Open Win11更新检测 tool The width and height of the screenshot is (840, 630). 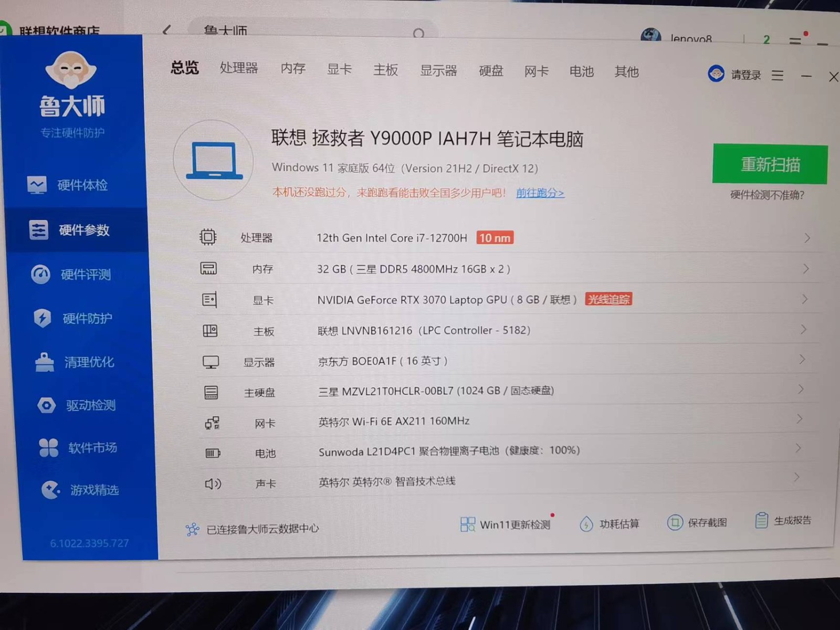click(505, 524)
